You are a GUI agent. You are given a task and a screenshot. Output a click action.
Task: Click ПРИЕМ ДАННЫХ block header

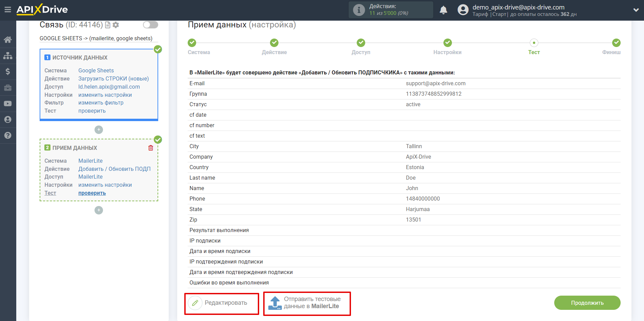(75, 148)
